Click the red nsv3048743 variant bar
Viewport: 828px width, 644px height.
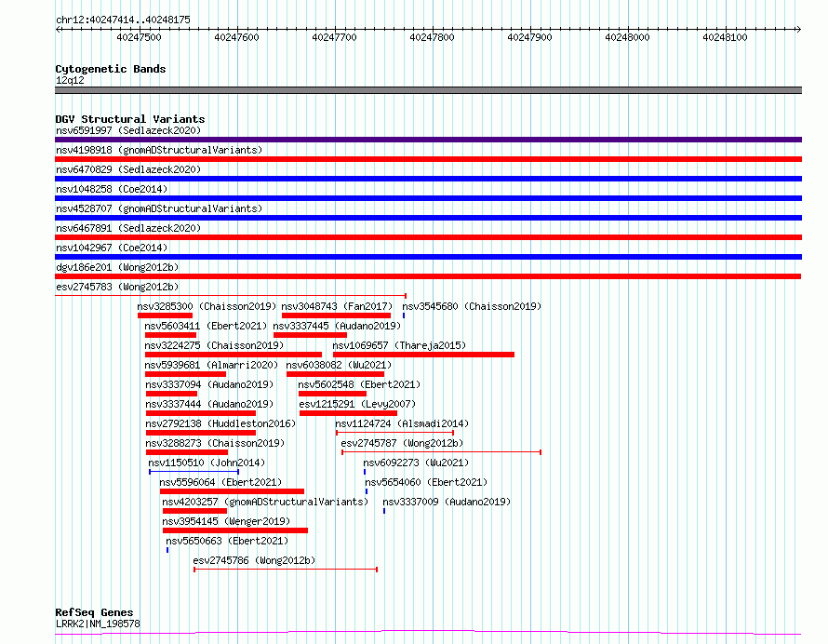[x=336, y=315]
